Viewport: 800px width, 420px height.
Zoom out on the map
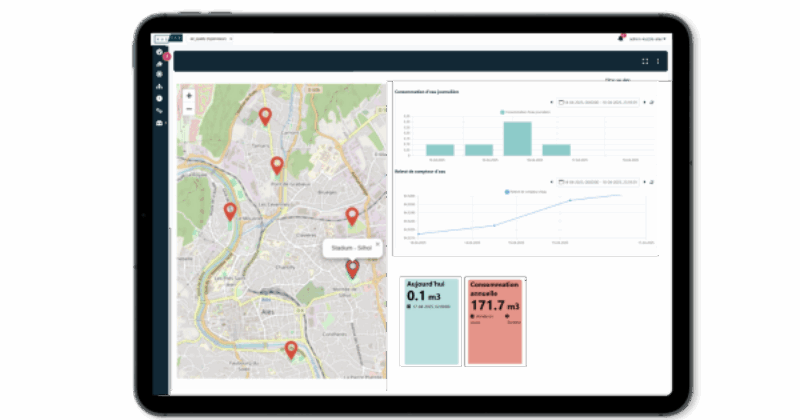(189, 108)
